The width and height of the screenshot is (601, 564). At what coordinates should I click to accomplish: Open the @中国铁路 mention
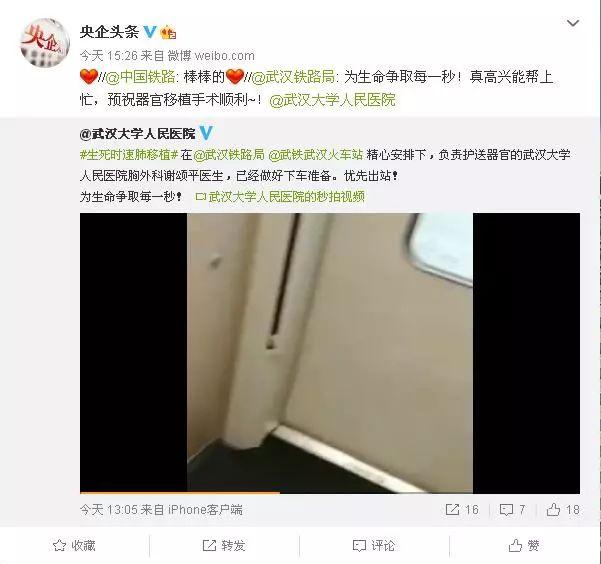click(140, 77)
